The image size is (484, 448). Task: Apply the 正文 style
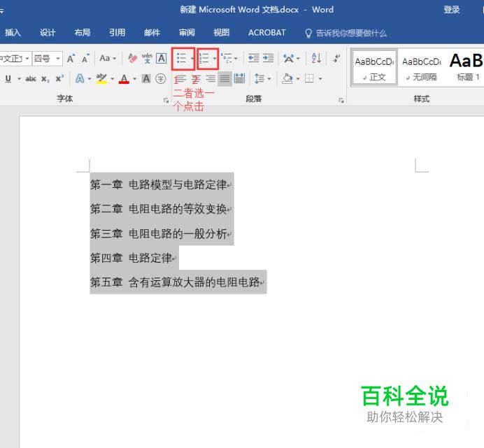point(374,68)
